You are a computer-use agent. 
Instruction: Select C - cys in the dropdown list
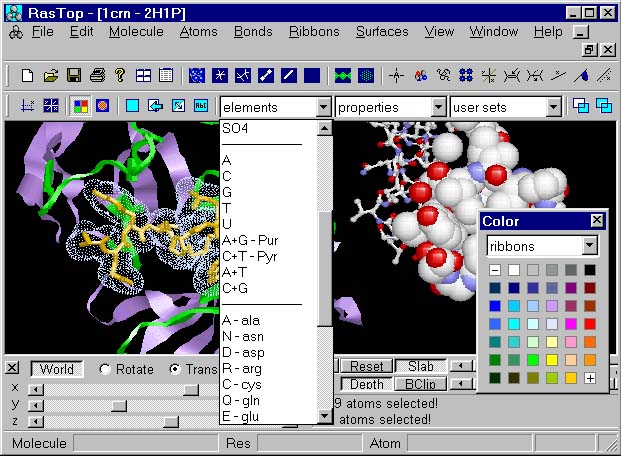click(242, 385)
